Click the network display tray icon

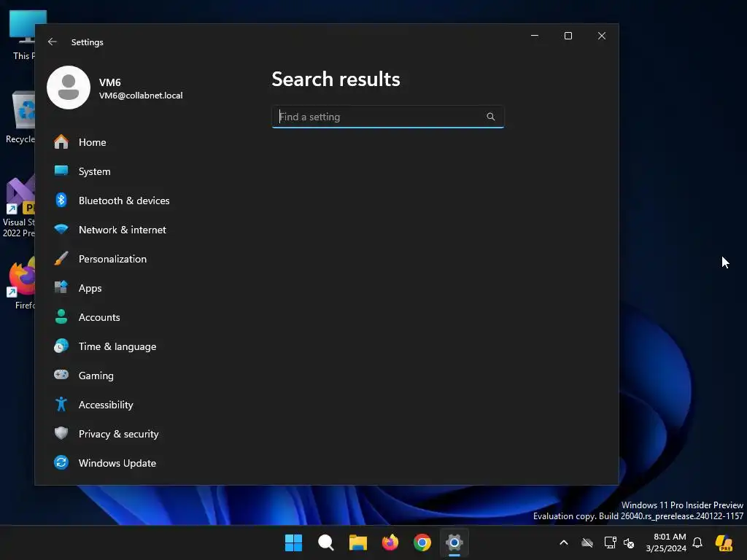point(611,542)
